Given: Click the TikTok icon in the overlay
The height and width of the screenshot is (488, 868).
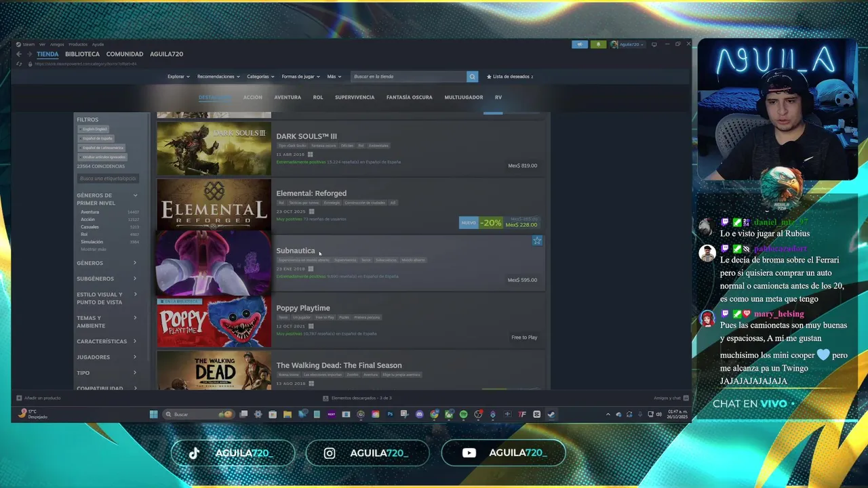Looking at the screenshot, I should pyautogui.click(x=195, y=453).
